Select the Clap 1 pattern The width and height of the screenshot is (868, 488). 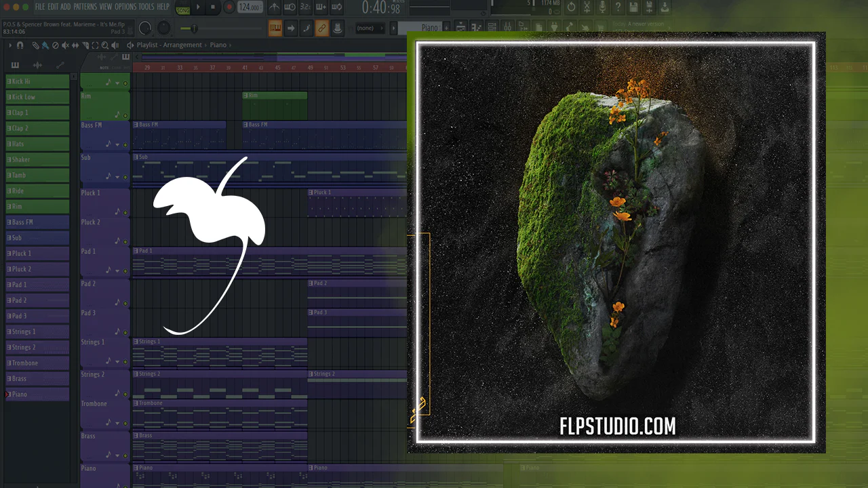pyautogui.click(x=37, y=113)
